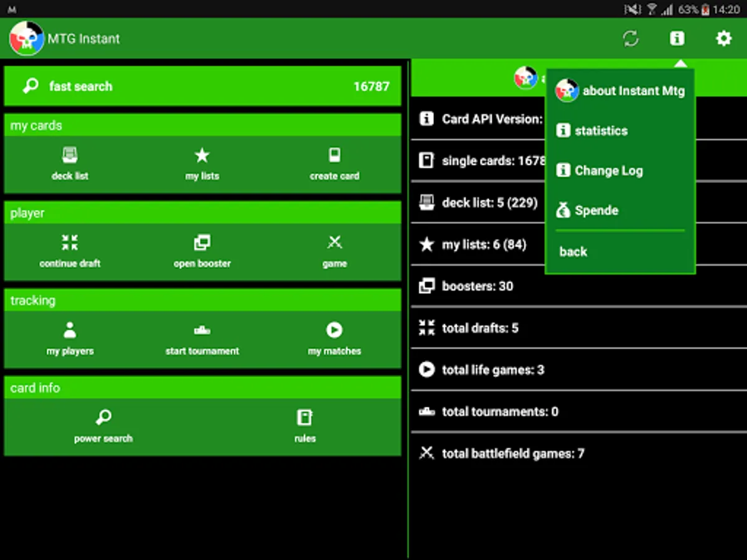Tap the MTG Instant skull logo
Image resolution: width=747 pixels, height=560 pixels.
[26, 39]
